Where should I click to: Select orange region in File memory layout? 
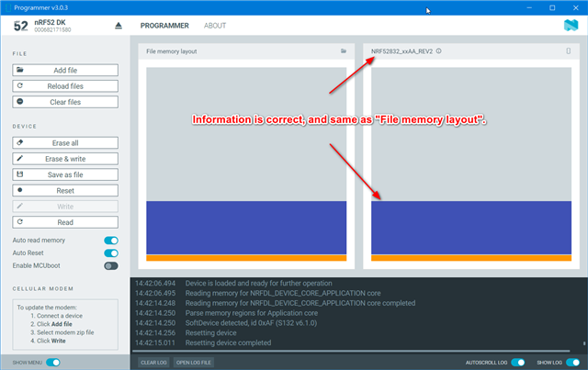click(246, 258)
